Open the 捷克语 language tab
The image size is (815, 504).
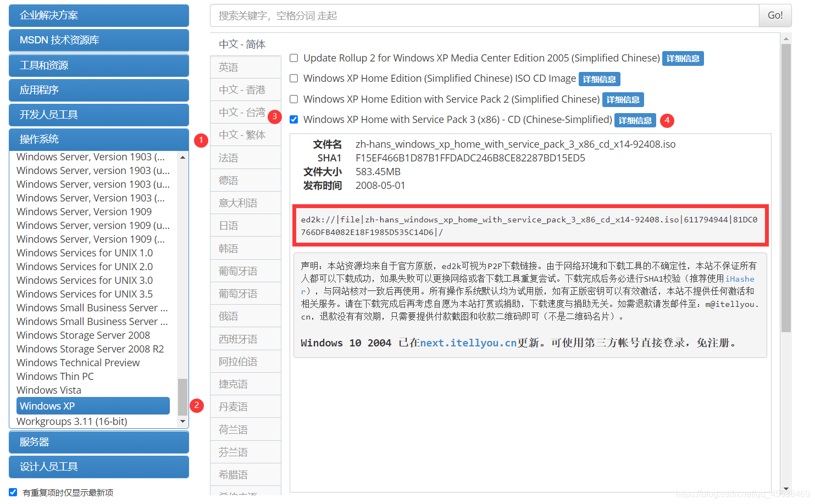[245, 384]
